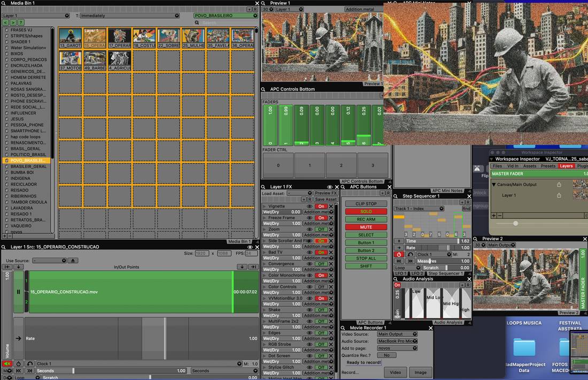Click the STOP ALL button
588x380 pixels.
366,259
